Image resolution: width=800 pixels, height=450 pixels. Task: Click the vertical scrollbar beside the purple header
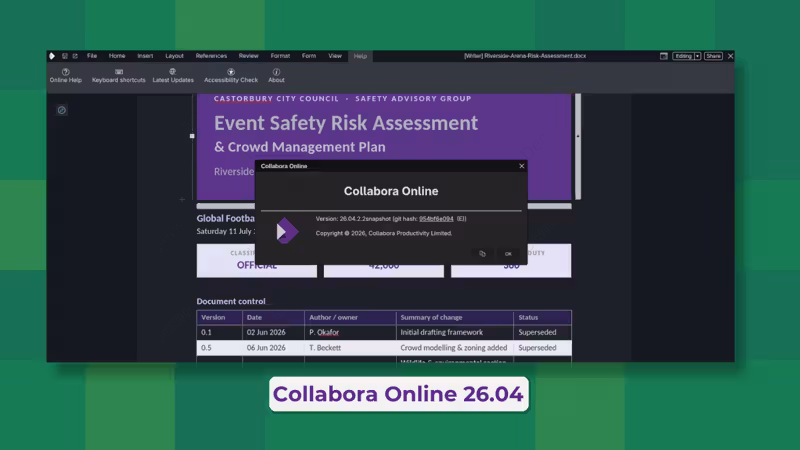click(578, 146)
